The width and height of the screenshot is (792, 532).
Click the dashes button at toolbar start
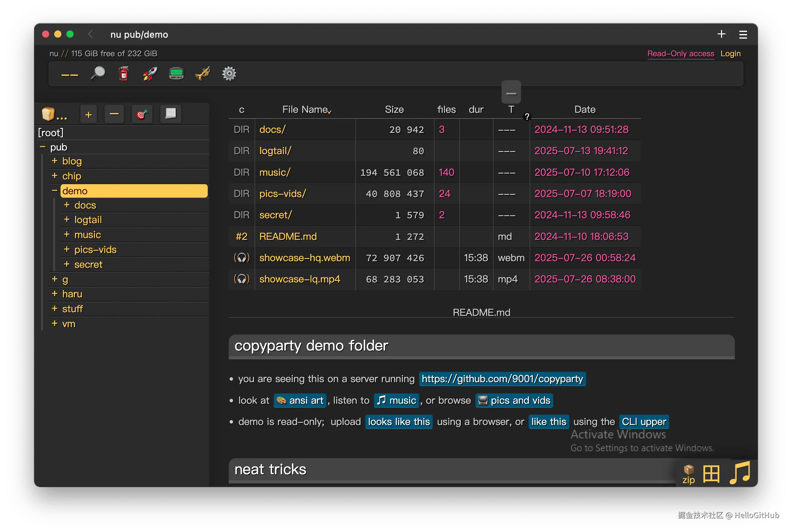[x=70, y=74]
